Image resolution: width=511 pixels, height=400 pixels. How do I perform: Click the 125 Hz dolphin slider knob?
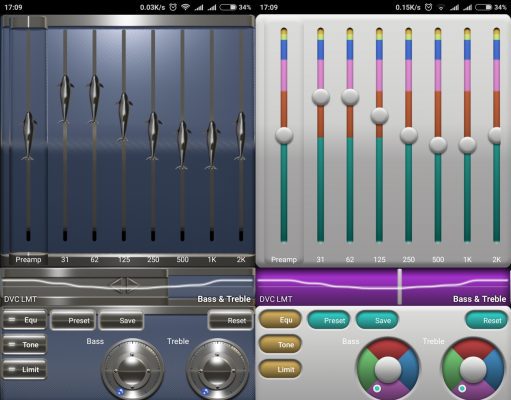click(124, 117)
